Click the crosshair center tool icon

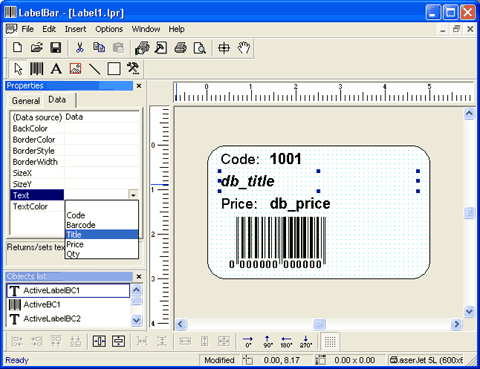click(x=224, y=48)
